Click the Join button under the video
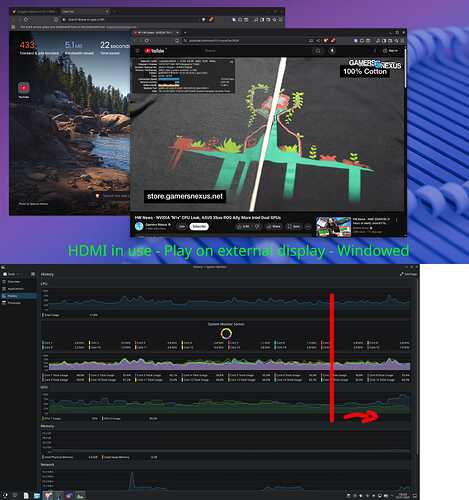Screen dimensions: 469x500 (x=181, y=227)
